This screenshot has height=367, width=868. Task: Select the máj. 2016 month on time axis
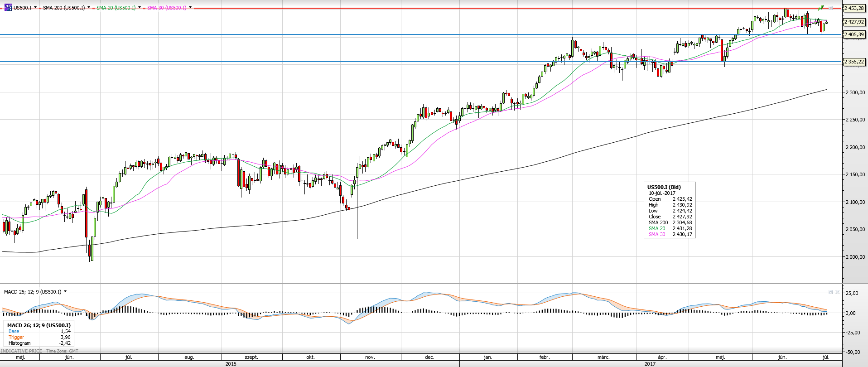[20, 357]
